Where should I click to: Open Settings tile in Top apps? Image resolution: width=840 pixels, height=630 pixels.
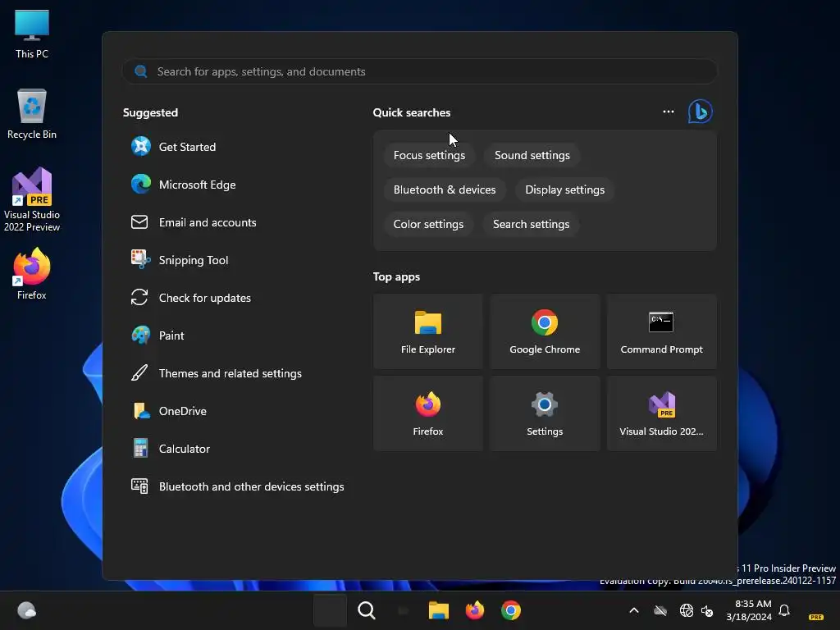545,413
